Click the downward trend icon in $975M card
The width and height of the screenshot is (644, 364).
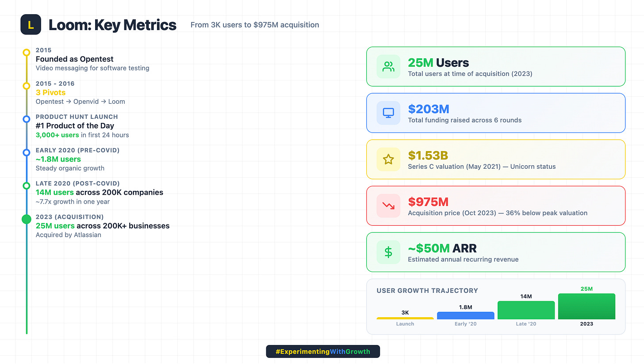coord(388,206)
